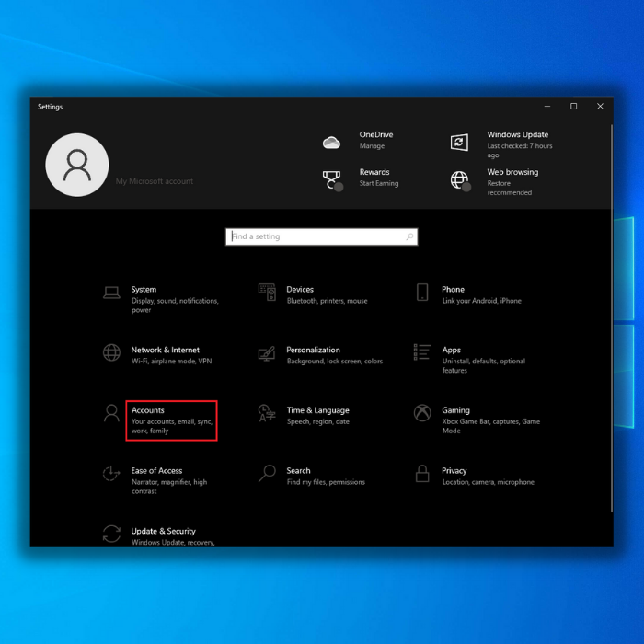Click the Settings window vertical scrollbar
This screenshot has width=644, height=644.
coord(611,318)
